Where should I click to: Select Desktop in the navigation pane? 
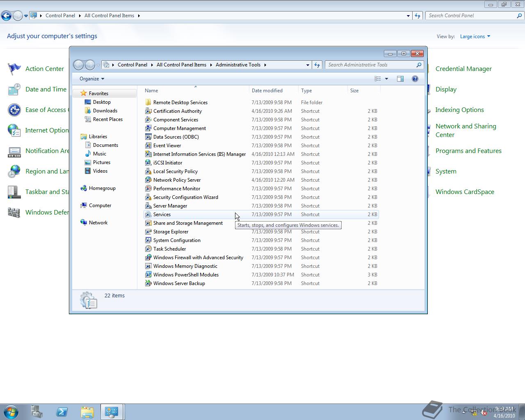[102, 102]
